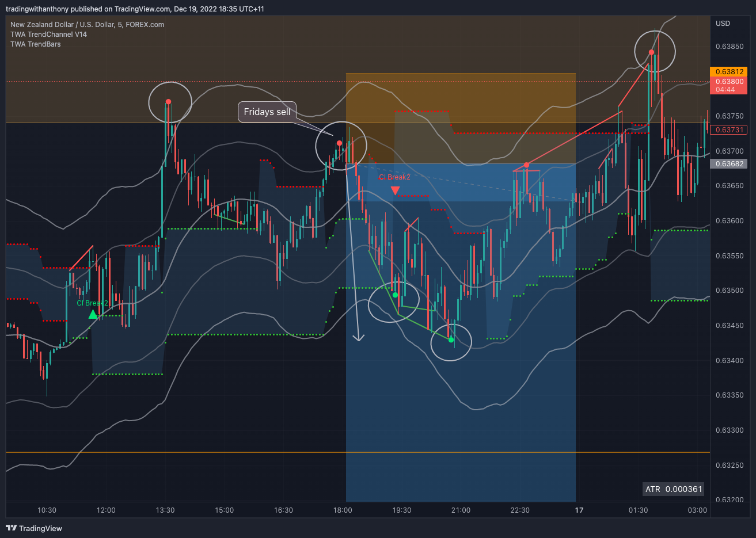The width and height of the screenshot is (756, 538).
Task: Click the 0.63250 price axis value
Action: click(x=730, y=465)
